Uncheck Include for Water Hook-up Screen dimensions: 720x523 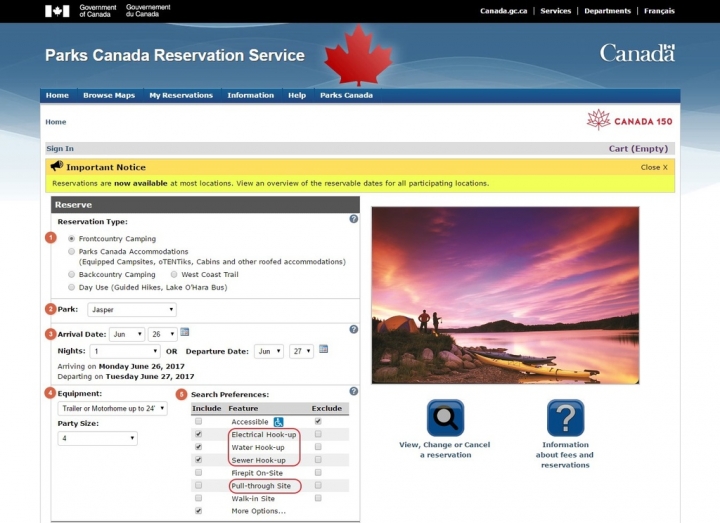[198, 447]
